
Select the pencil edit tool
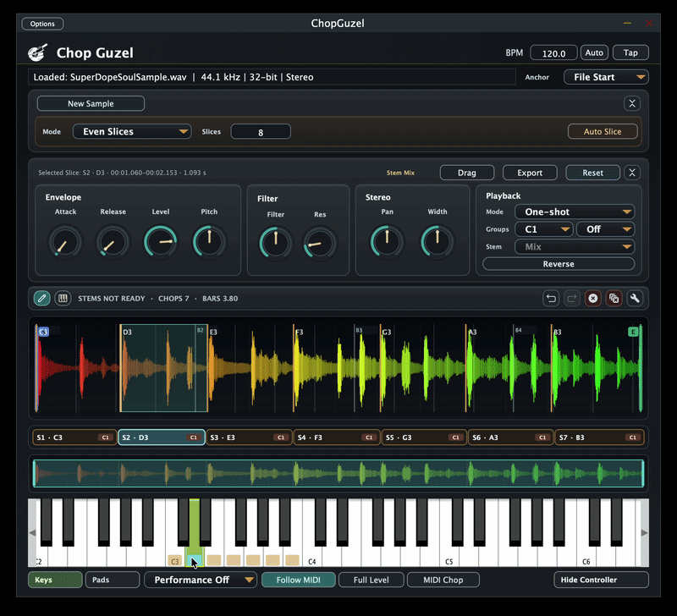point(41,298)
